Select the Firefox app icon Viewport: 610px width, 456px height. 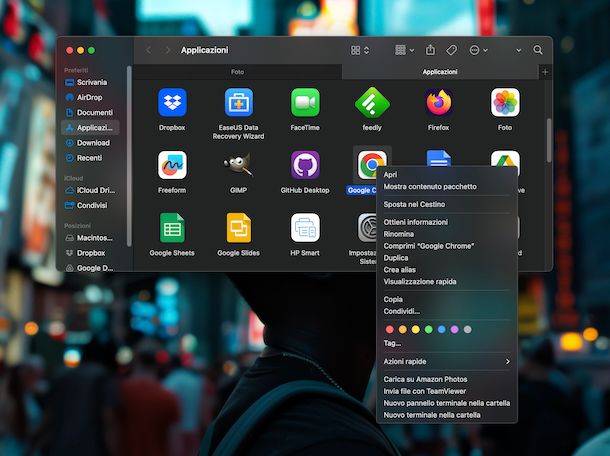point(438,102)
